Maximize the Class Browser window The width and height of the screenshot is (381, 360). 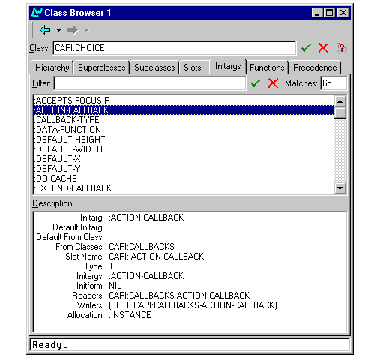click(x=329, y=13)
